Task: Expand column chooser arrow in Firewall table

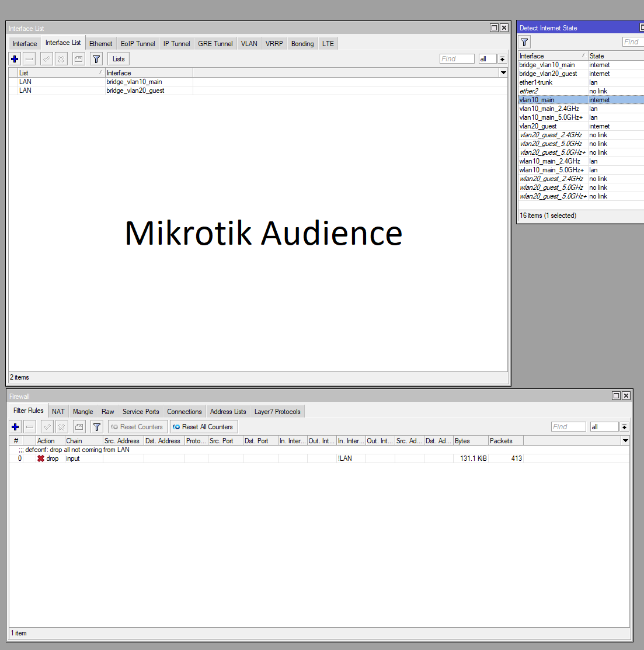Action: point(625,441)
